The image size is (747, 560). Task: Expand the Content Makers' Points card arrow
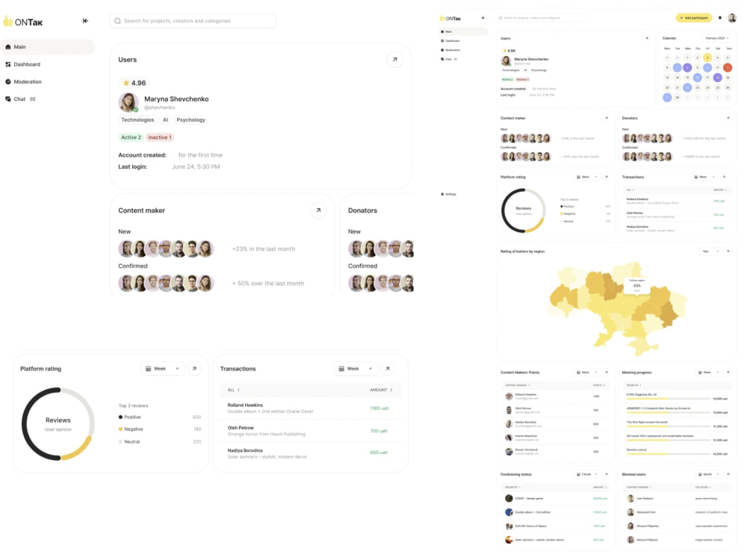coord(607,373)
